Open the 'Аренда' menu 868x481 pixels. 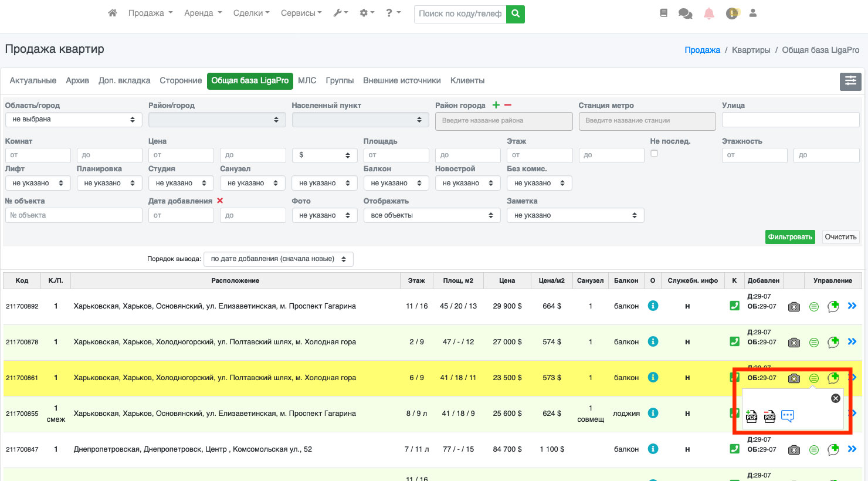(202, 13)
